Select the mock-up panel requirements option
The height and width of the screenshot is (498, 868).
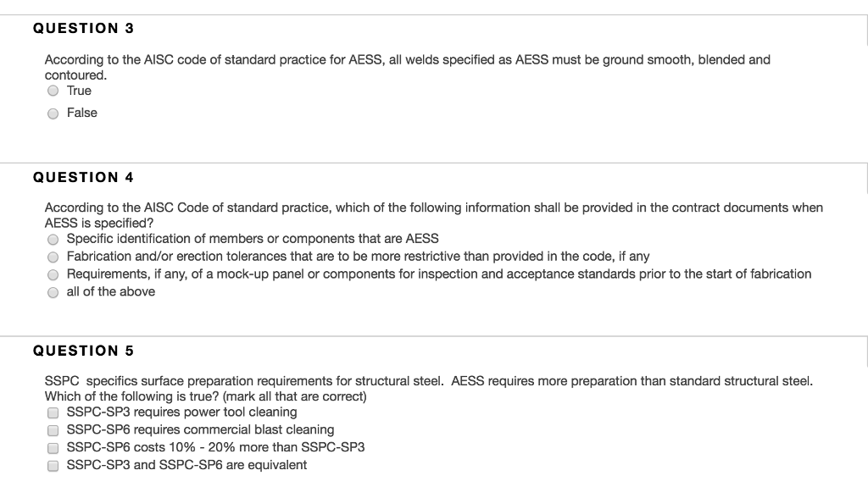53,274
